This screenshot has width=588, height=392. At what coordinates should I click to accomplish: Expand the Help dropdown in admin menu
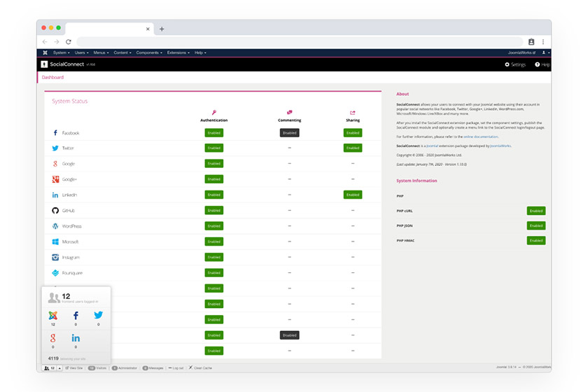coord(200,53)
